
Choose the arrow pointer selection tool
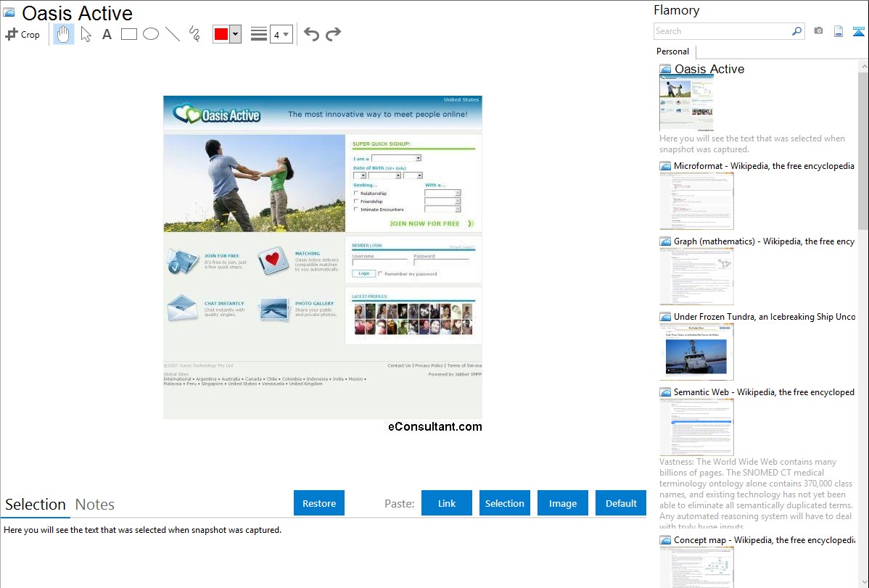click(86, 34)
